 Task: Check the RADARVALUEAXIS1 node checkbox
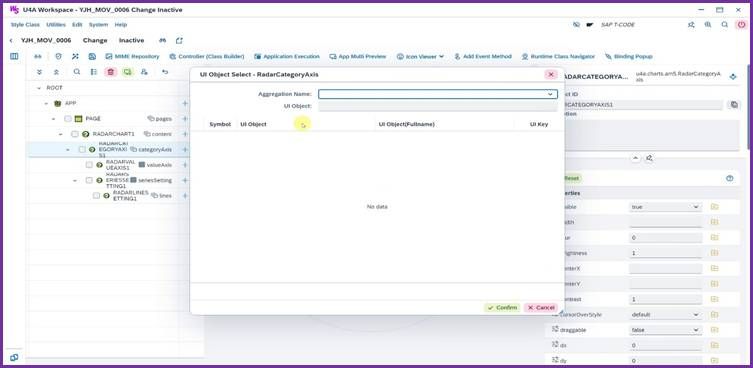89,165
